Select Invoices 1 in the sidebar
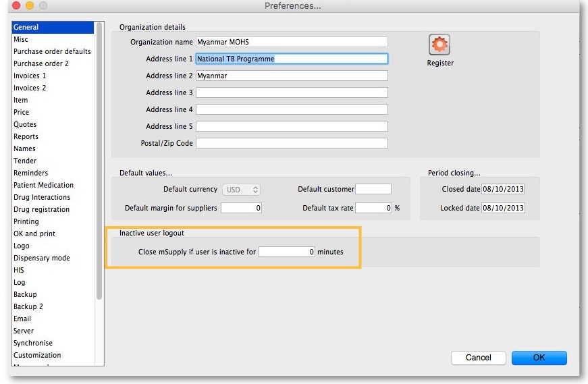Viewport: 588px width, 384px height. click(x=30, y=76)
